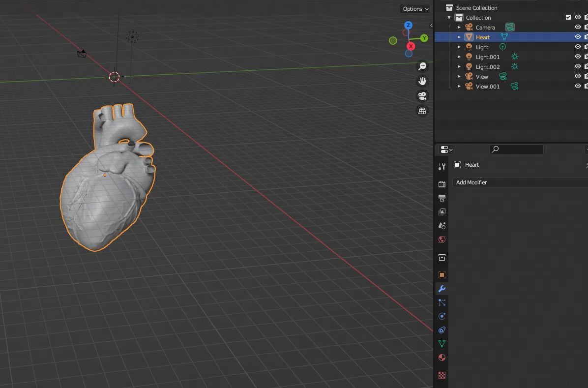Collapse the Collection tree
This screenshot has height=388, width=588.
(x=449, y=18)
